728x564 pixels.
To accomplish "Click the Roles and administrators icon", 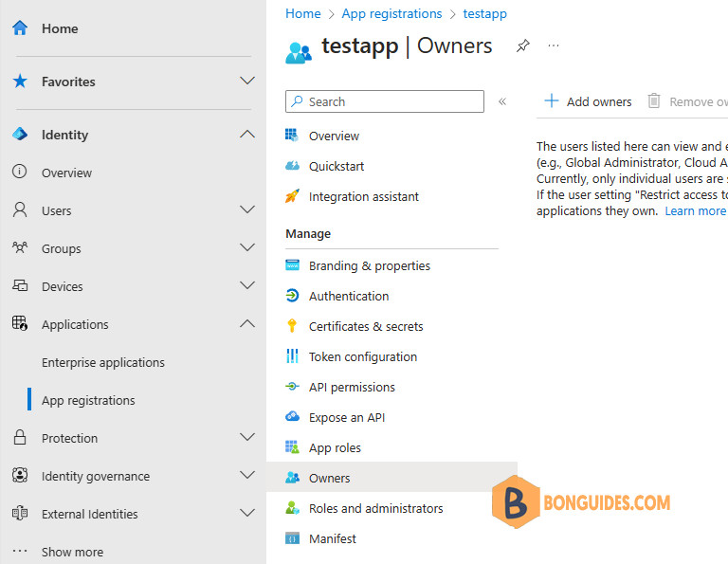I will (x=292, y=508).
